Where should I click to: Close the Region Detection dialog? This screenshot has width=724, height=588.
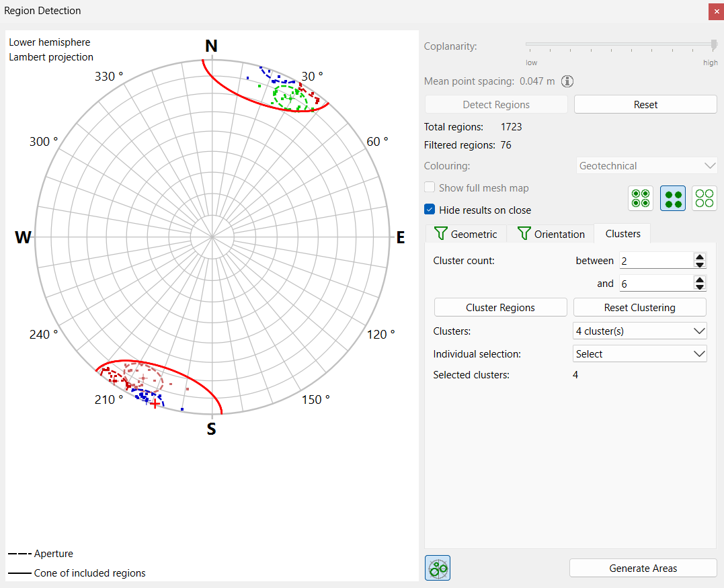click(716, 11)
